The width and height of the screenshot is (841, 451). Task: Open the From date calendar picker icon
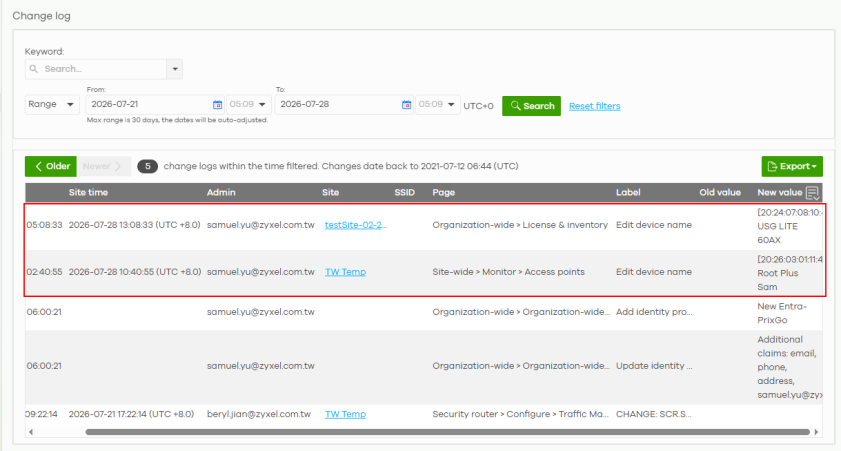217,105
